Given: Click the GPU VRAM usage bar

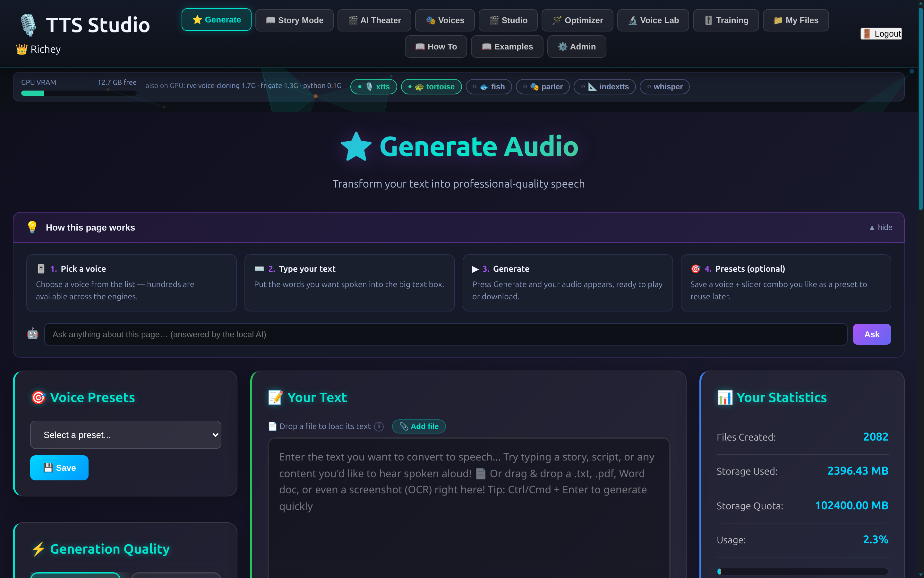Looking at the screenshot, I should 79,93.
